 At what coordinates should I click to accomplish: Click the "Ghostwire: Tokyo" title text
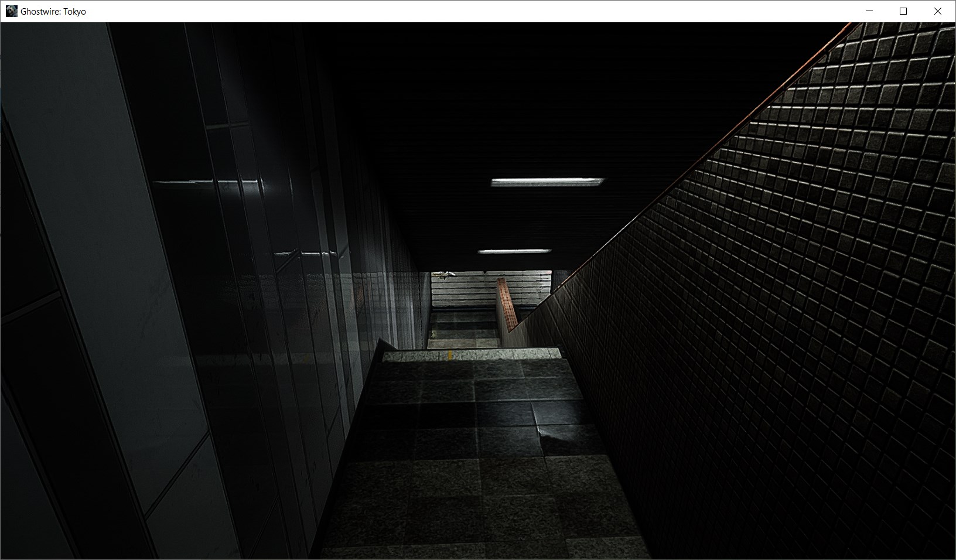click(x=53, y=12)
